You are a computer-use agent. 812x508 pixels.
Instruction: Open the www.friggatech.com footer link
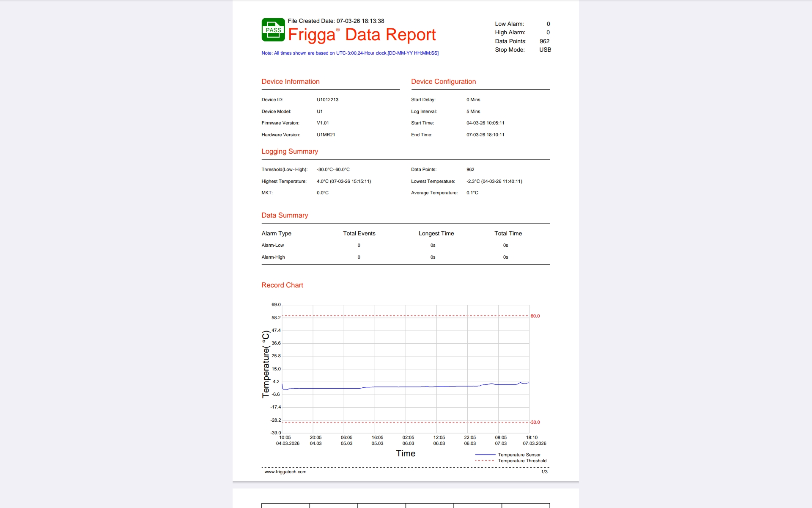285,472
